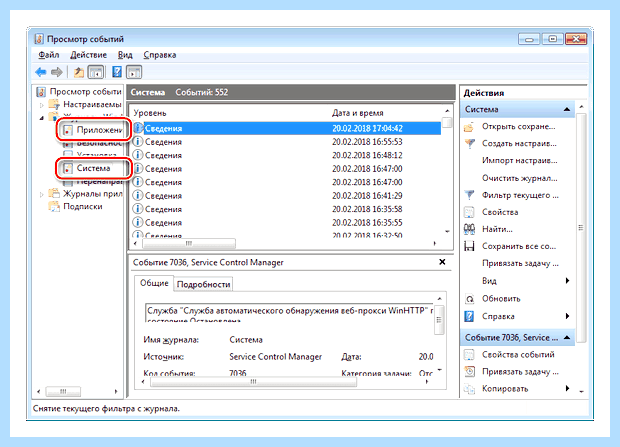
Task: Switch to the Подробности tab
Action: (203, 284)
